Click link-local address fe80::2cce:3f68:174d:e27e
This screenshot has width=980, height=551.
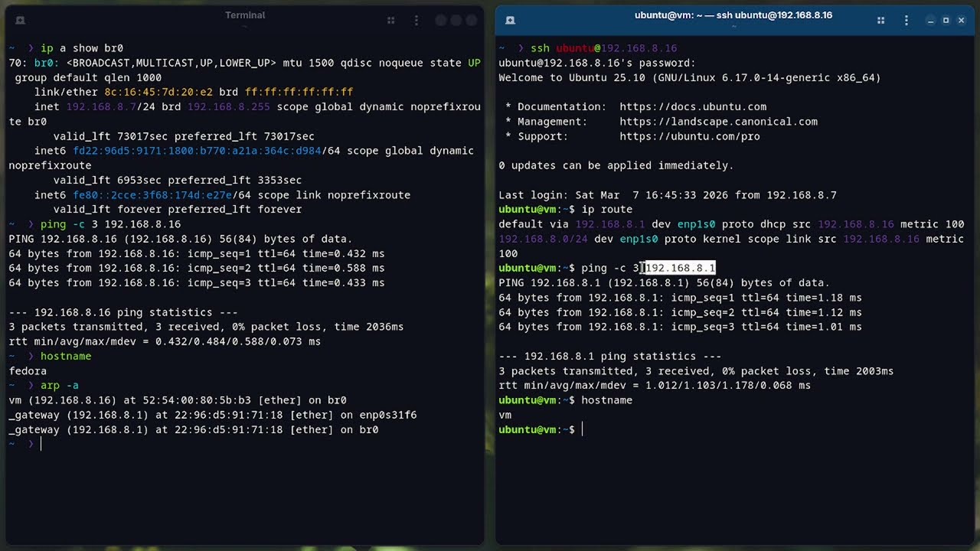point(152,195)
